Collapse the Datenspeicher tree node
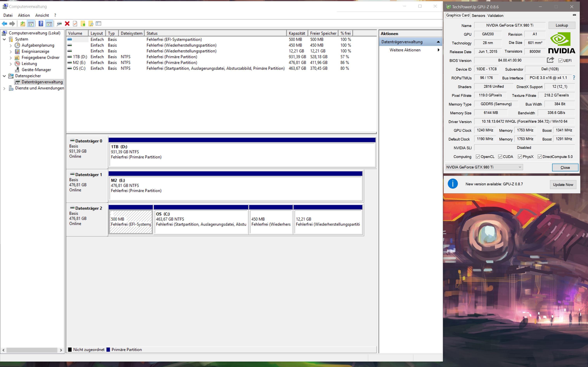The height and width of the screenshot is (367, 588). [x=4, y=76]
